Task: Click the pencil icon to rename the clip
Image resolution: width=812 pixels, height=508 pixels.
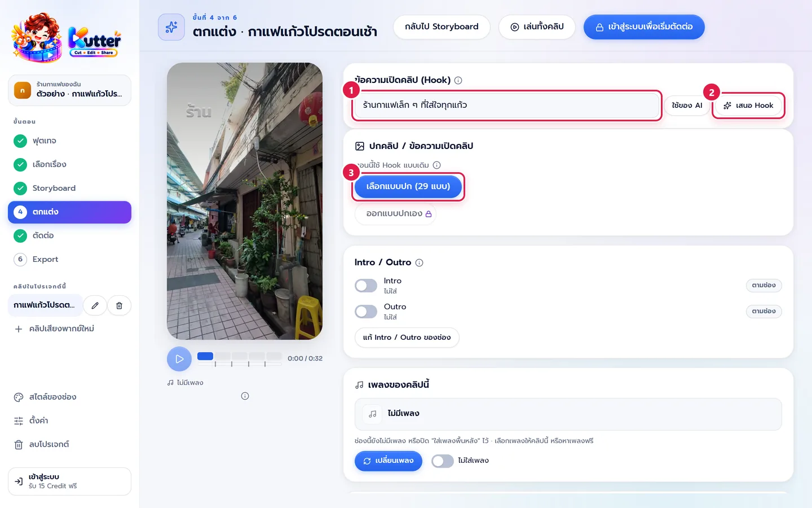Action: click(95, 305)
